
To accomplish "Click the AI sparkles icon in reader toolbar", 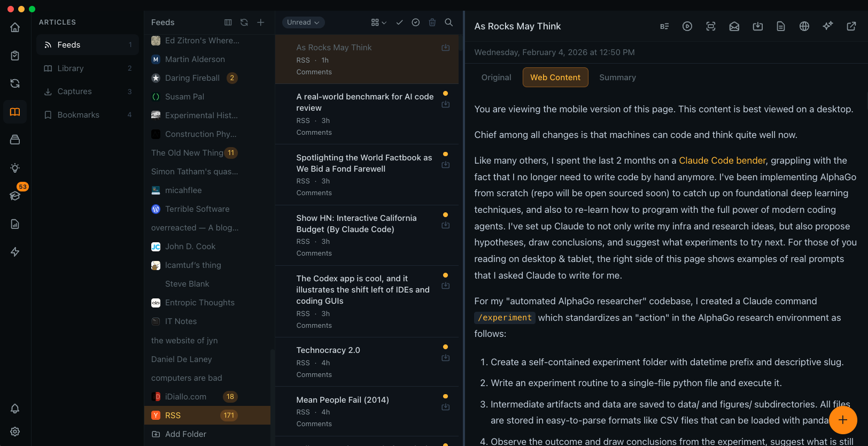I will click(x=828, y=26).
